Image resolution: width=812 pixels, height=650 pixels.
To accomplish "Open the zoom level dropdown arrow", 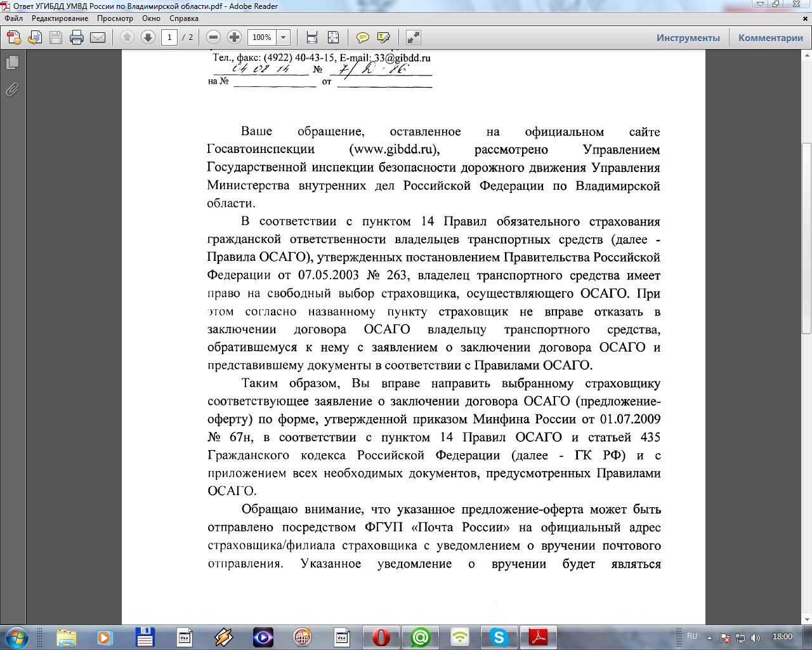I will (x=284, y=37).
